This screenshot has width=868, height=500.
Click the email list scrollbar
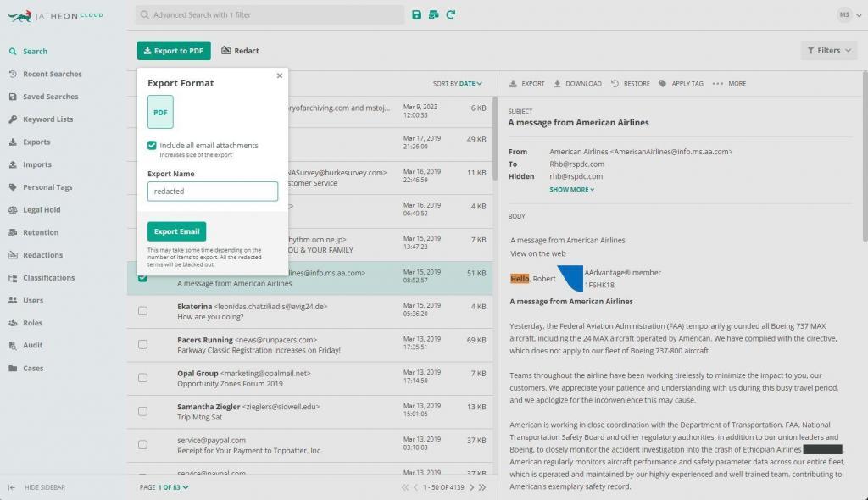pos(495,138)
